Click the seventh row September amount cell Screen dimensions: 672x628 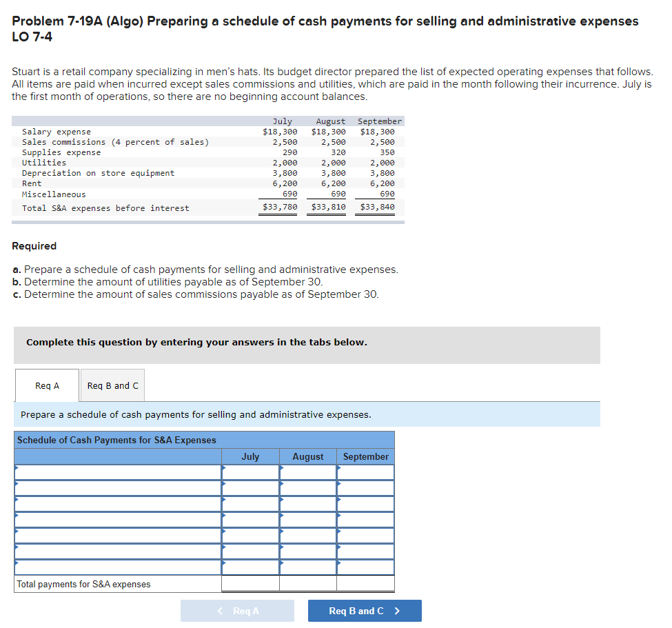pos(366,567)
